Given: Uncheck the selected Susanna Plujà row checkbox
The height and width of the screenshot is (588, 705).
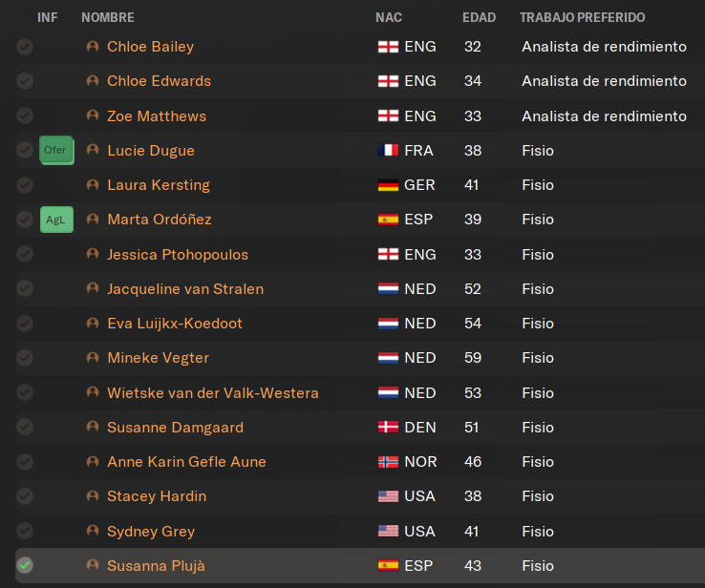Looking at the screenshot, I should pos(25,565).
